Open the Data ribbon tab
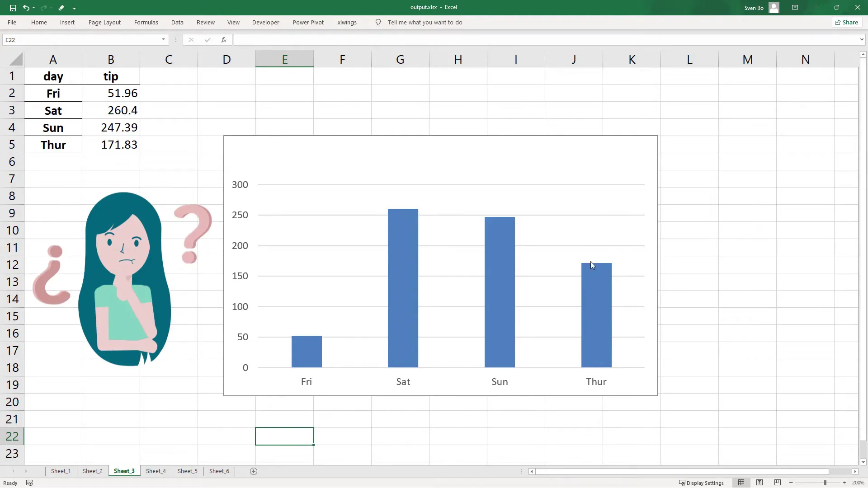This screenshot has height=488, width=868. [x=177, y=22]
